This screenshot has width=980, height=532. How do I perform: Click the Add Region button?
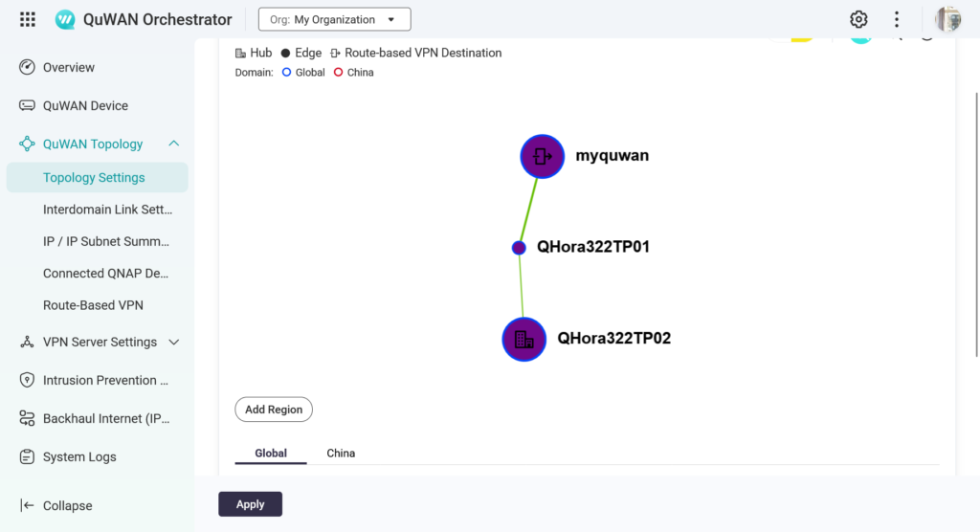(x=273, y=410)
